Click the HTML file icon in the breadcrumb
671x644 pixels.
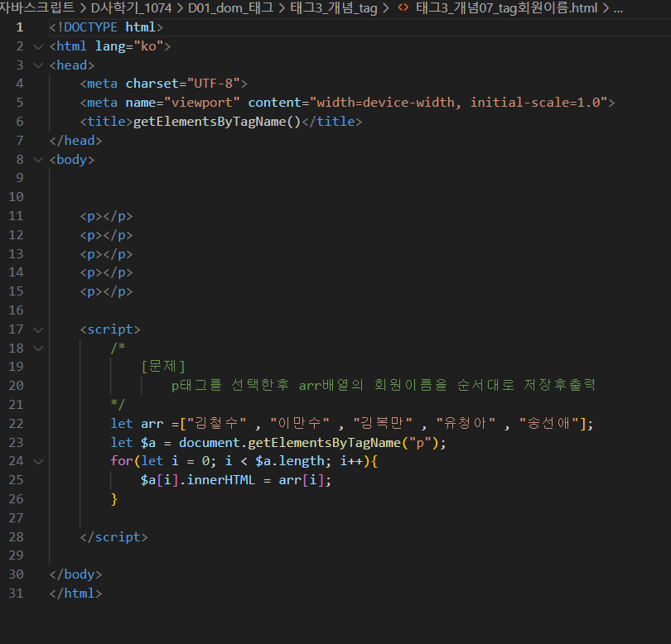click(403, 7)
